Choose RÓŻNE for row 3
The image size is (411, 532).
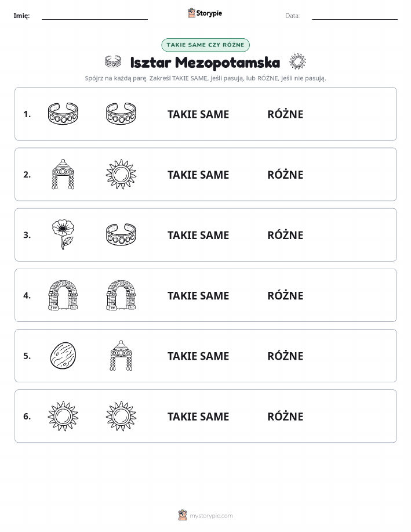(x=286, y=235)
